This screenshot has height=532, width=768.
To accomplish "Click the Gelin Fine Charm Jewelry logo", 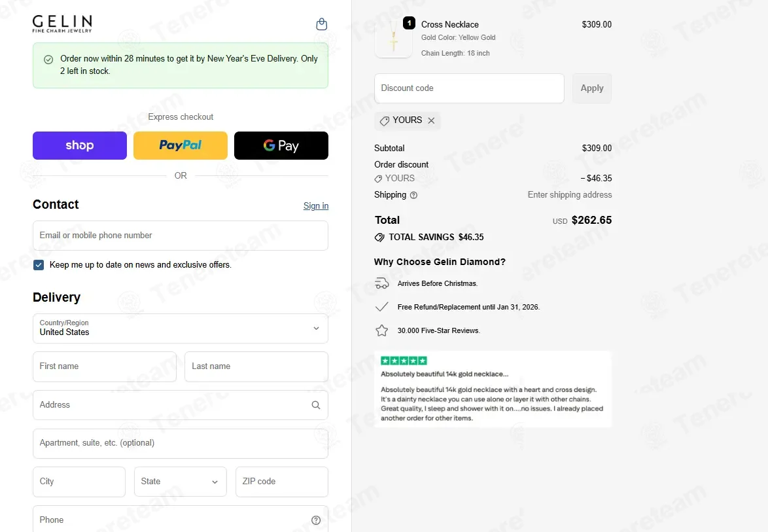I will (x=62, y=24).
